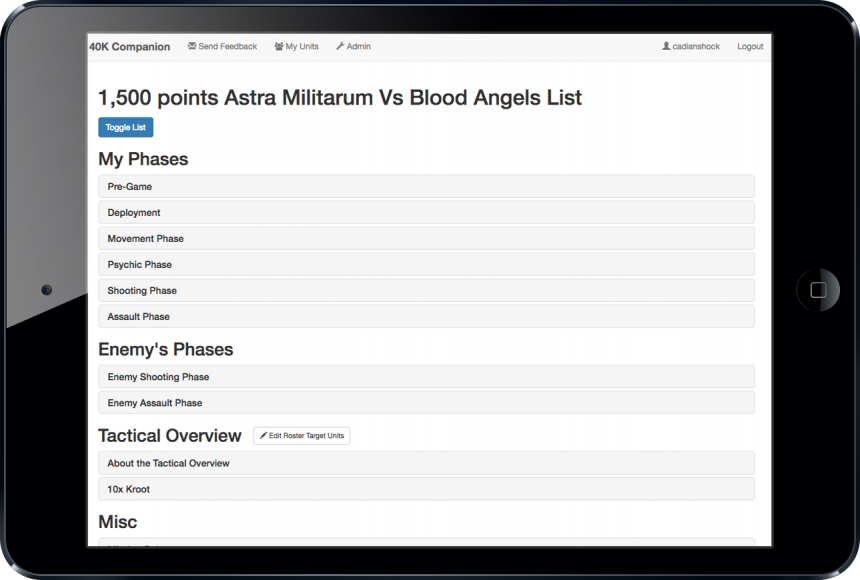Click the wrench icon beside Admin
Image resolution: width=860 pixels, height=580 pixels.
[340, 46]
